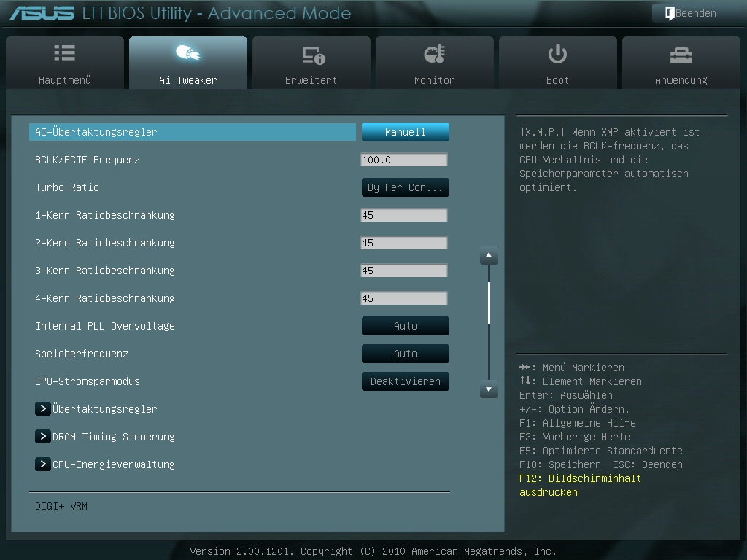Select the BCLK/PCIE-Frequenz label
Viewport: 747px width, 560px height.
88,160
